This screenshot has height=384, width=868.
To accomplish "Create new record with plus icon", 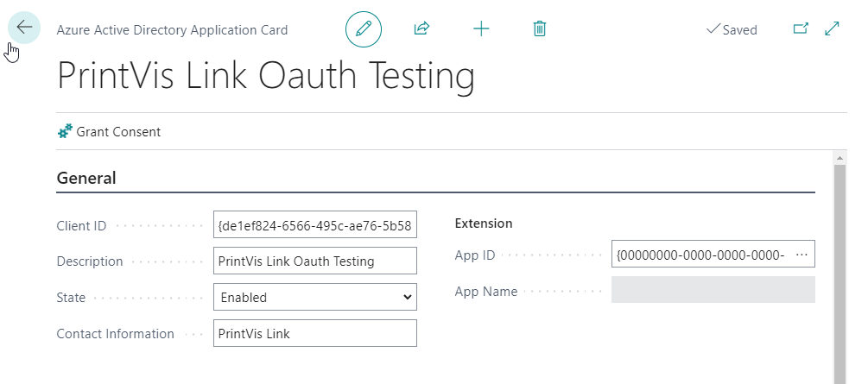I will [481, 28].
